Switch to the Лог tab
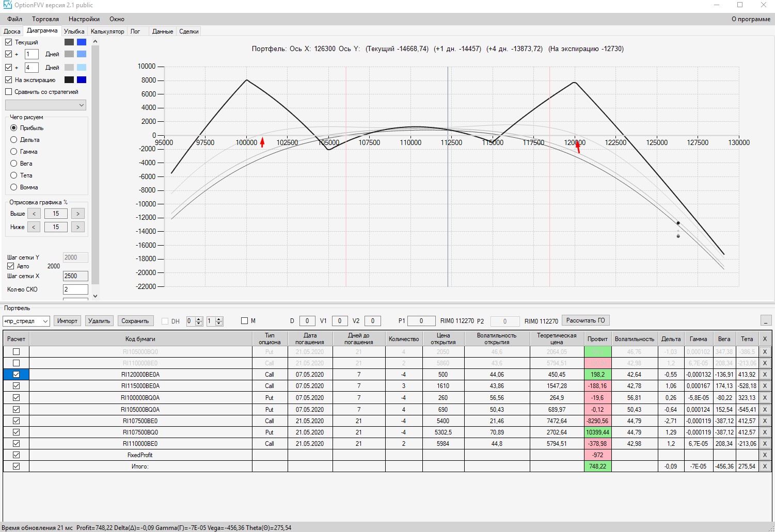This screenshot has height=532, width=775. click(x=135, y=31)
